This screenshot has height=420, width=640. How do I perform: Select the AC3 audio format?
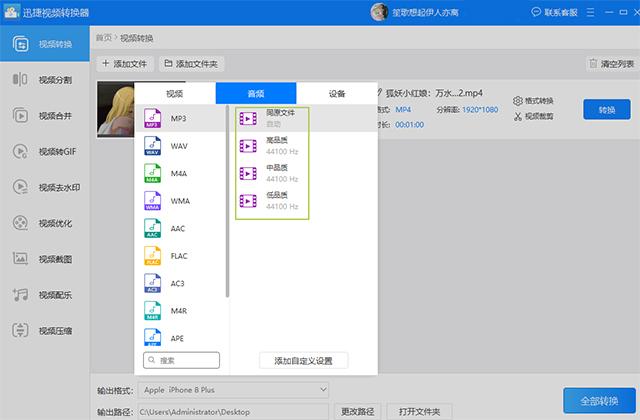point(180,283)
